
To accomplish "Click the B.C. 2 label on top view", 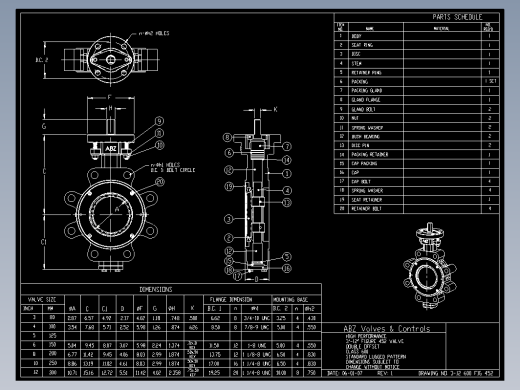I will point(42,60).
